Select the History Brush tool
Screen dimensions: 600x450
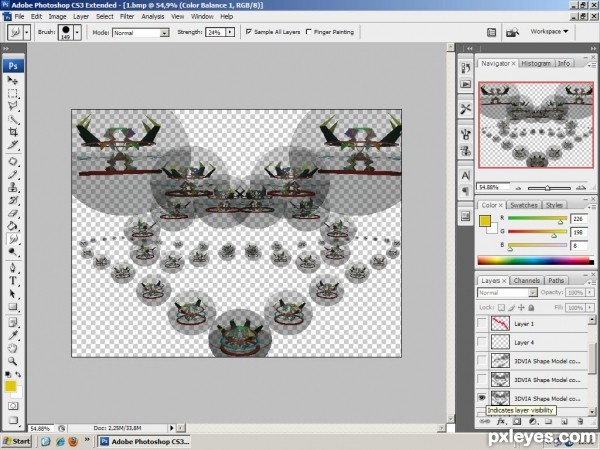coord(13,200)
